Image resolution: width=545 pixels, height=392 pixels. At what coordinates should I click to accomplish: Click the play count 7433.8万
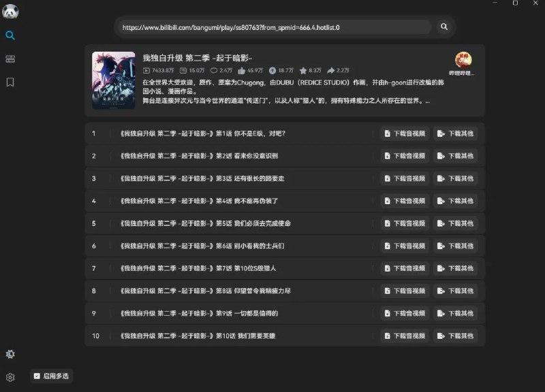coord(159,71)
